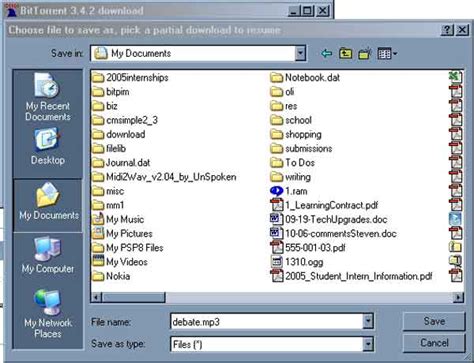The height and width of the screenshot is (363, 474).
Task: Select the My Videos folder icon
Action: click(x=98, y=262)
